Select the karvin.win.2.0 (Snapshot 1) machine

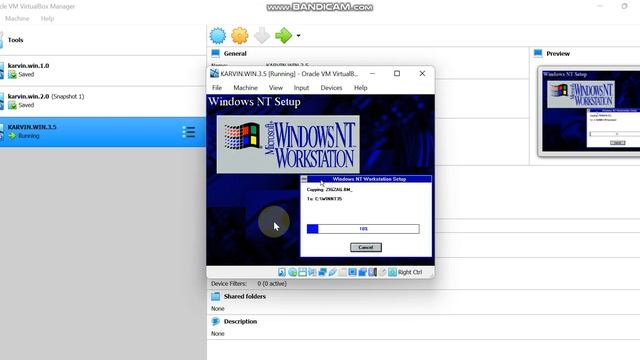[103, 101]
